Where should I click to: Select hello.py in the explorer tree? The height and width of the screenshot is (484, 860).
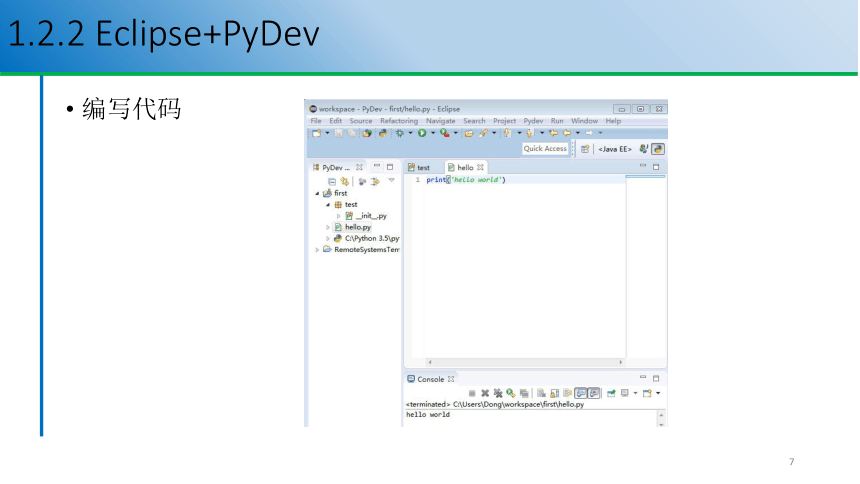click(x=353, y=227)
